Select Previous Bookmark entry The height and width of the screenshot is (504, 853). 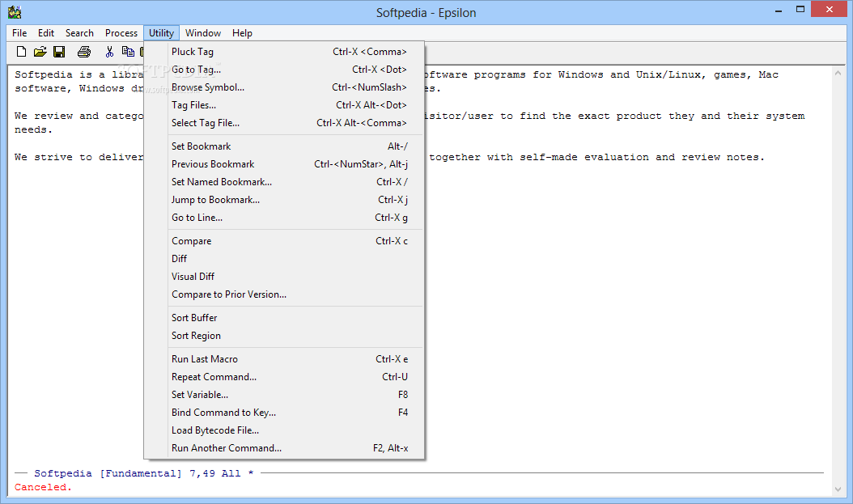tap(284, 164)
